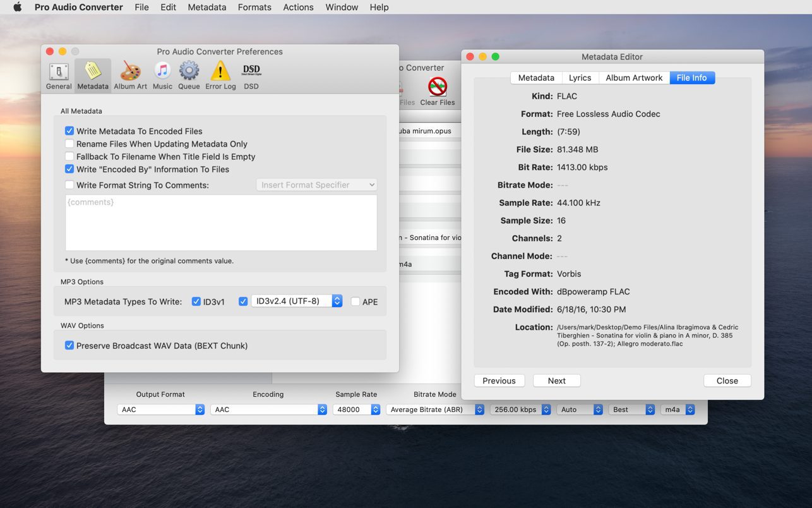The image size is (812, 508).
Task: Disable Write Metadata To Encoded Files
Action: point(69,131)
